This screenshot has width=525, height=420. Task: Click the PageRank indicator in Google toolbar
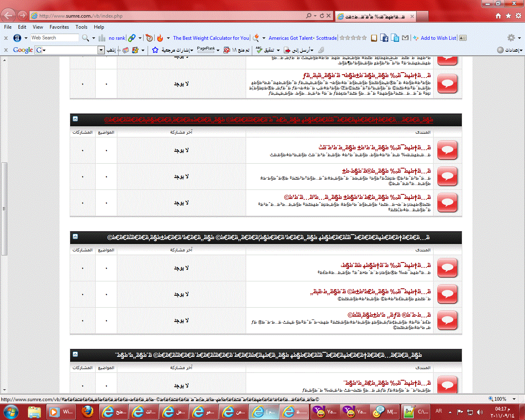coord(206,50)
